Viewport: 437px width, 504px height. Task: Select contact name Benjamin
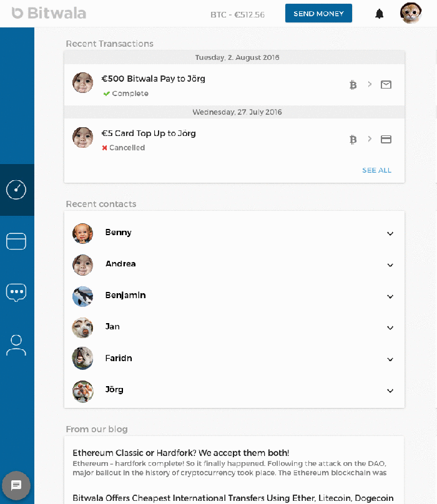coord(125,295)
